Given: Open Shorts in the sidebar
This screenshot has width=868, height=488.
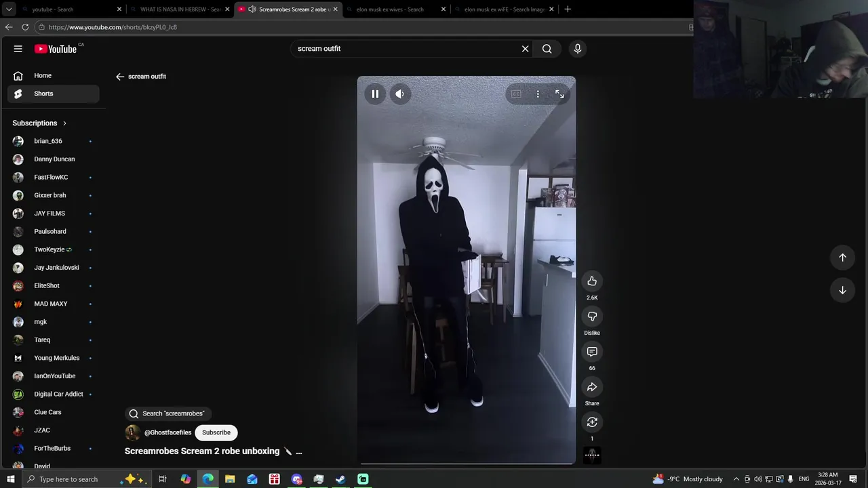Looking at the screenshot, I should coord(53,94).
